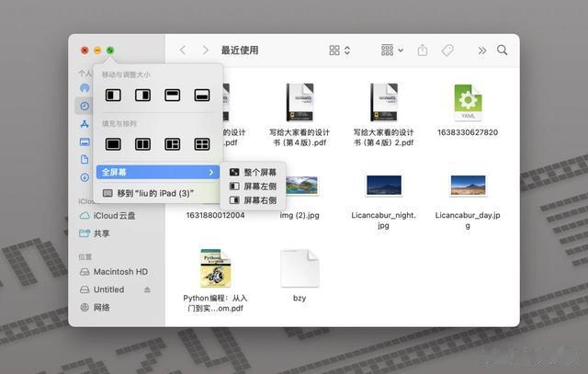Open Finder search magnifier
588x374 pixels.
(x=503, y=50)
